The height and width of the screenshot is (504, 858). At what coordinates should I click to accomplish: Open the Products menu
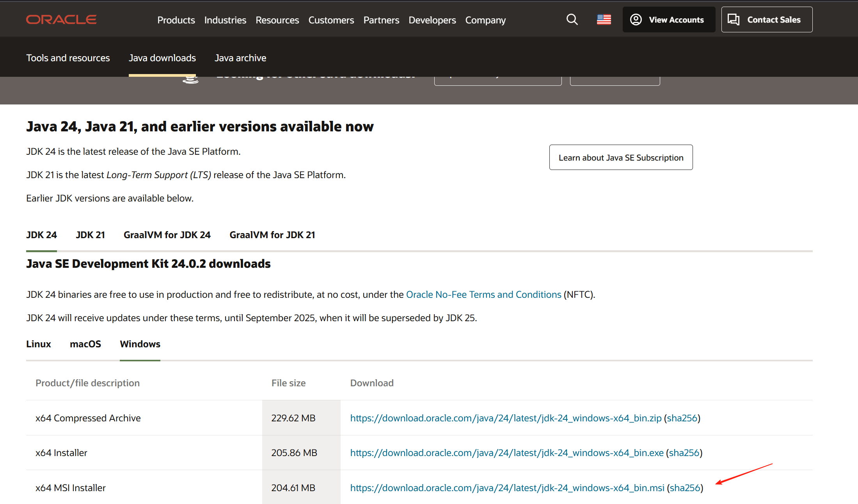tap(176, 20)
